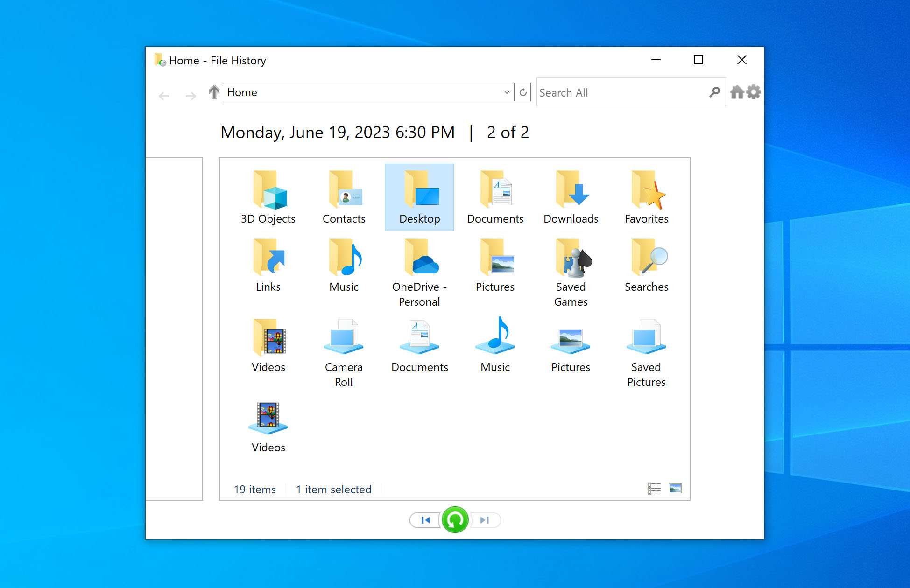Screen dimensions: 910x588
Task: Click the restore green button to recover files
Action: click(454, 520)
